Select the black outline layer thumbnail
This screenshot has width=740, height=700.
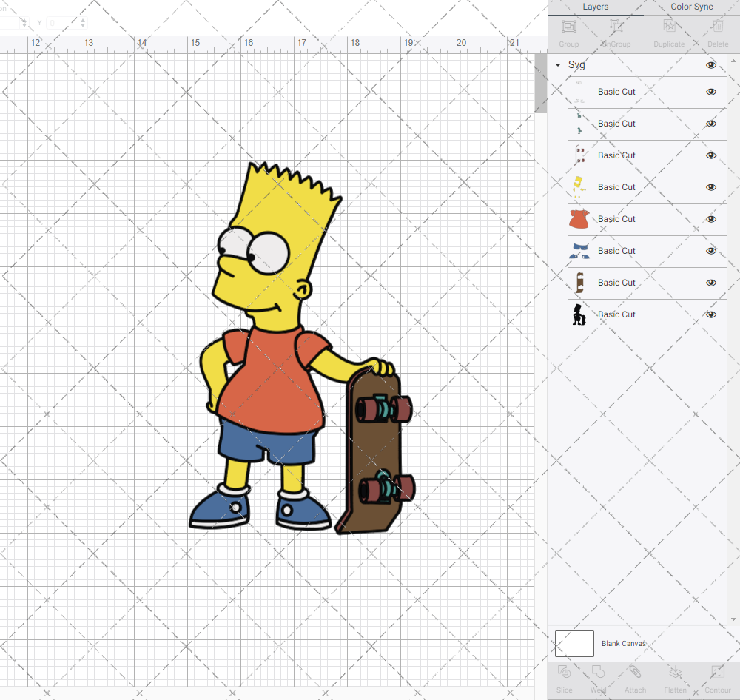[579, 314]
